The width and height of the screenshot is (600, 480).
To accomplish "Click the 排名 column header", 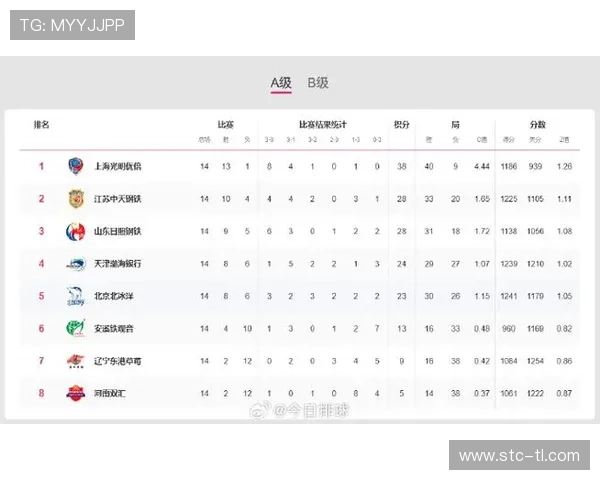I will tap(42, 125).
